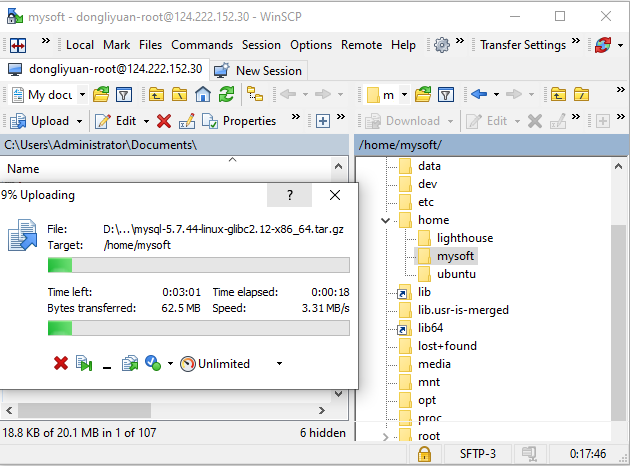Click the local panel filter icon
Image resolution: width=630 pixels, height=466 pixels.
pyautogui.click(x=124, y=95)
